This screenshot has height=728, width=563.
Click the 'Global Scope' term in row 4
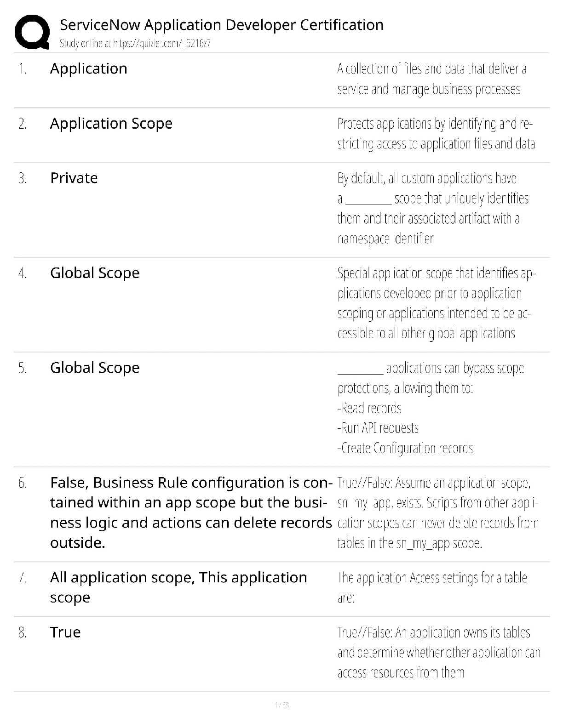pos(95,273)
